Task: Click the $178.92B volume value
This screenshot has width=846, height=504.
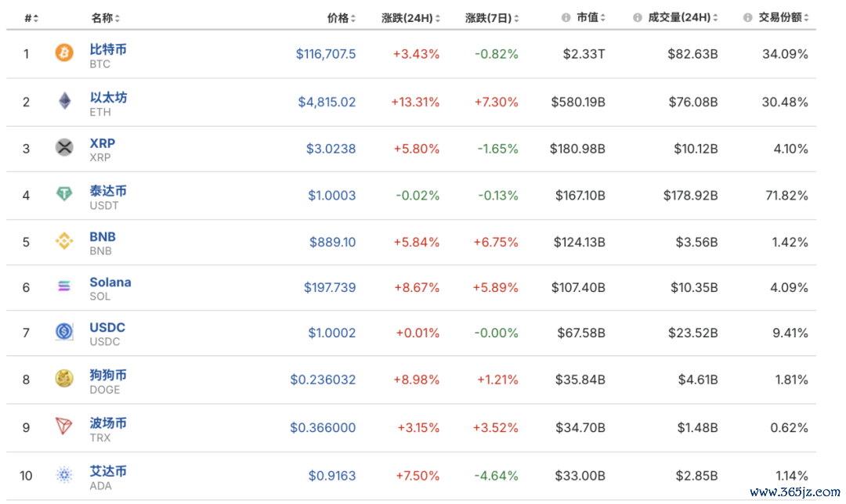Action: (x=691, y=195)
